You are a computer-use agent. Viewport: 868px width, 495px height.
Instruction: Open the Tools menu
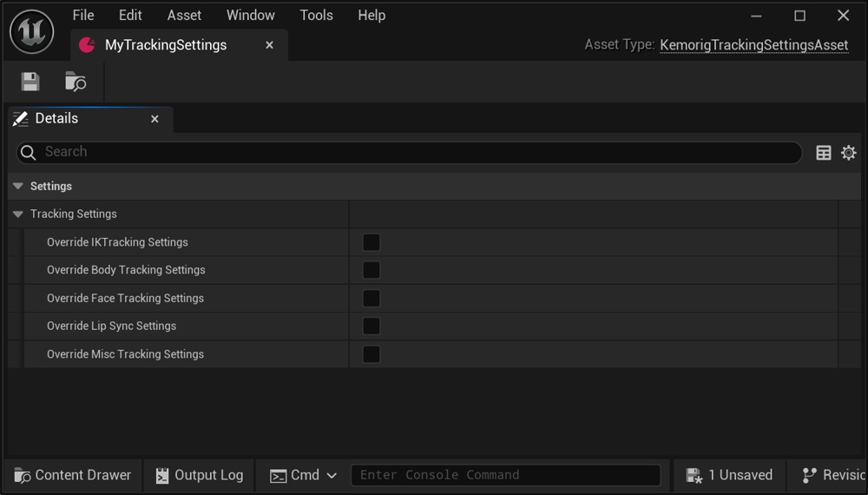click(x=316, y=16)
